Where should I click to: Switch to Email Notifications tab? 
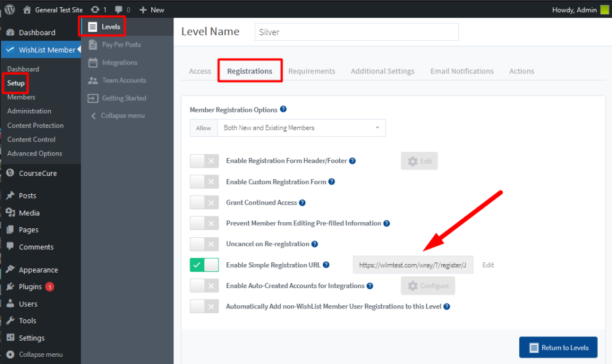(462, 71)
